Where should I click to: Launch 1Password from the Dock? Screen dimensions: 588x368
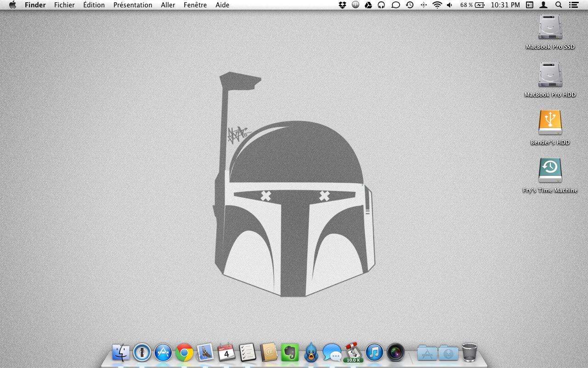142,353
